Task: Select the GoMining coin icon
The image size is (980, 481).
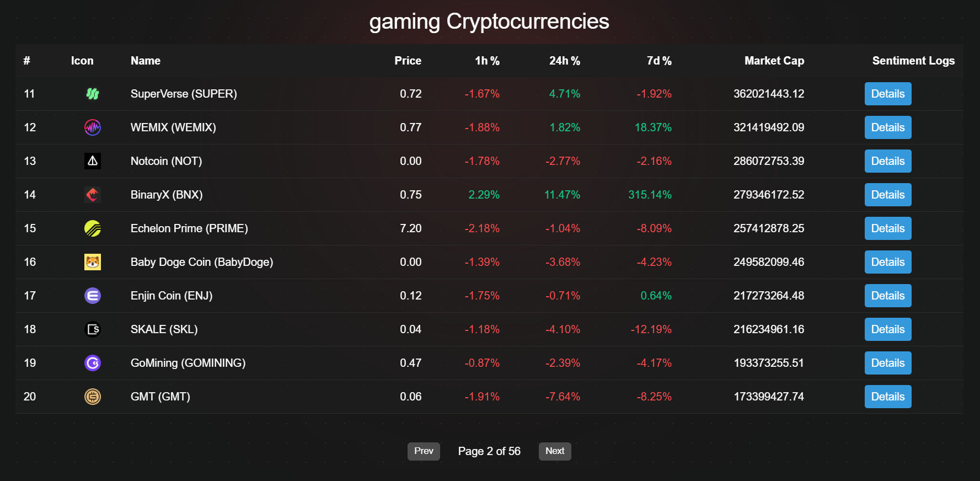Action: 93,363
